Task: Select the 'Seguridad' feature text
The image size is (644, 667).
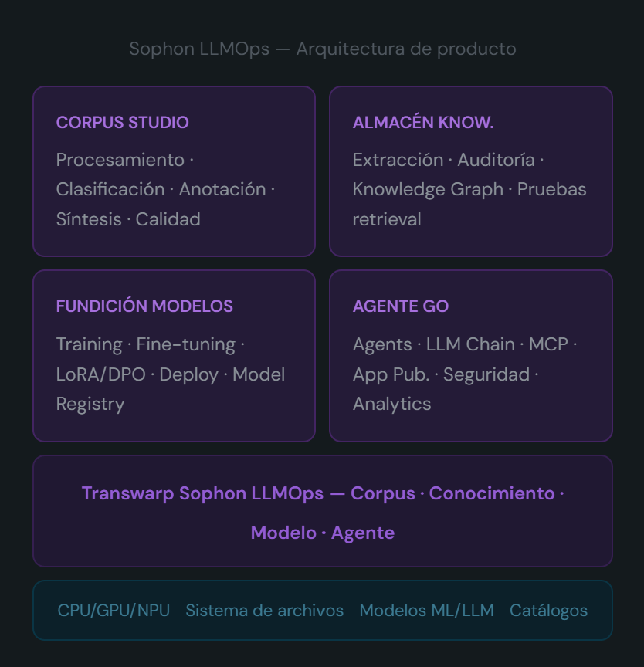Action: click(486, 374)
